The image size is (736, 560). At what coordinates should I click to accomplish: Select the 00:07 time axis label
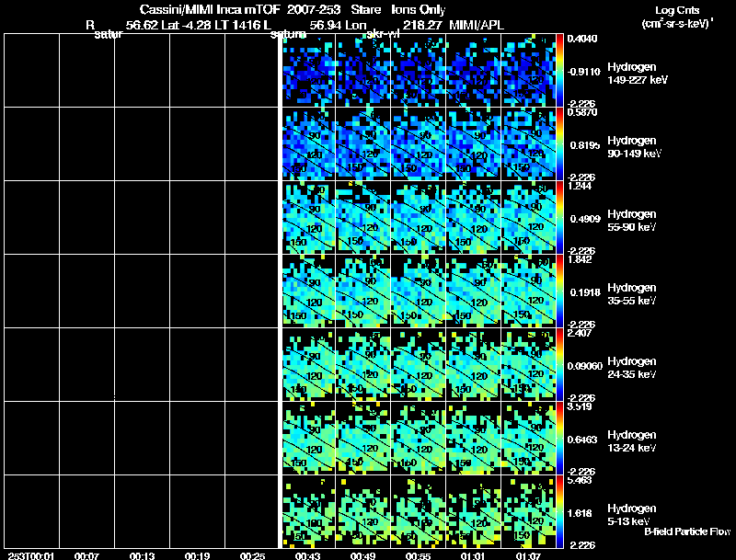coord(86,555)
